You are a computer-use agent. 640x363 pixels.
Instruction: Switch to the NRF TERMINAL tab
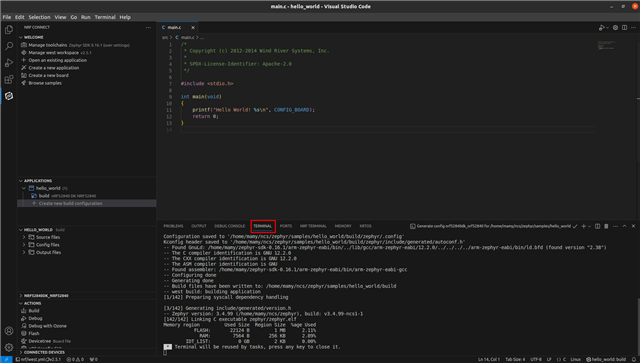click(313, 226)
